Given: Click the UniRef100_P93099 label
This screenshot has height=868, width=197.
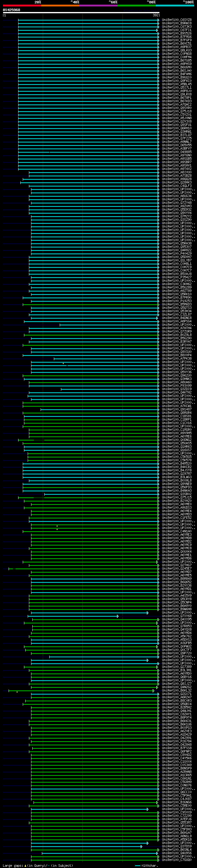Looking at the screenshot, I should (177, 386).
